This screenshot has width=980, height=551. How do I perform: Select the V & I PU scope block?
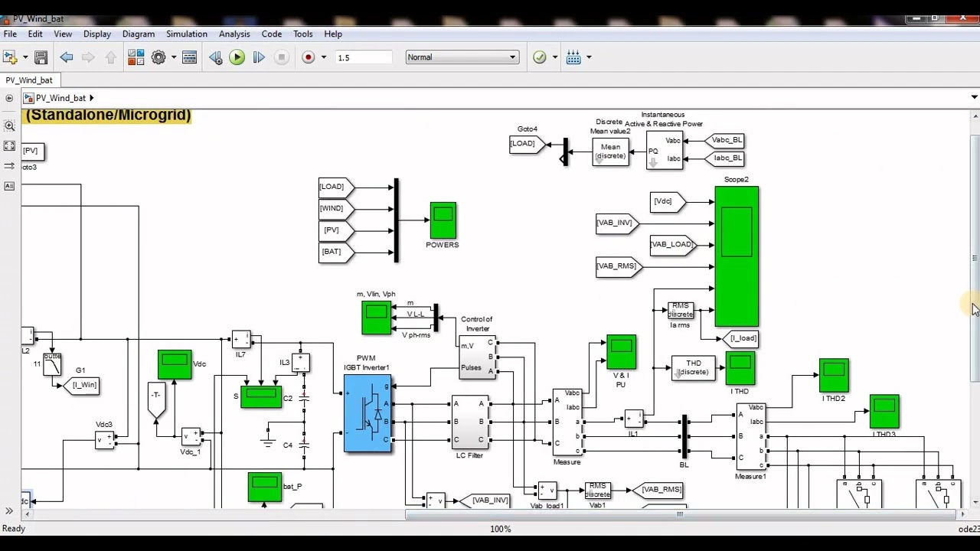coord(621,352)
